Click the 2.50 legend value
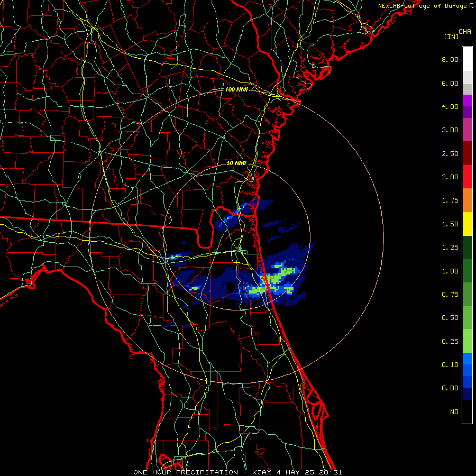Viewport: 476px width, 476px height. [450, 153]
